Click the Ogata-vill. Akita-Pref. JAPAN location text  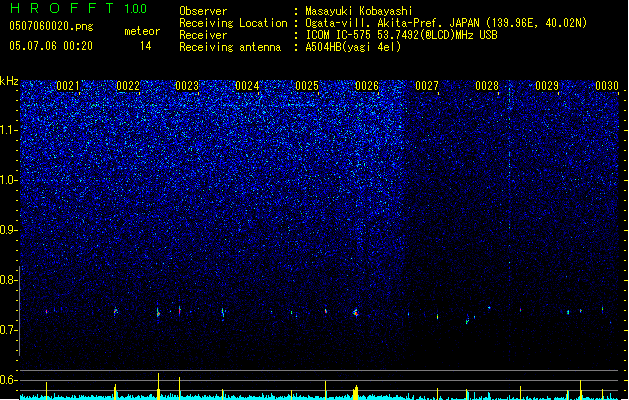tap(446, 23)
